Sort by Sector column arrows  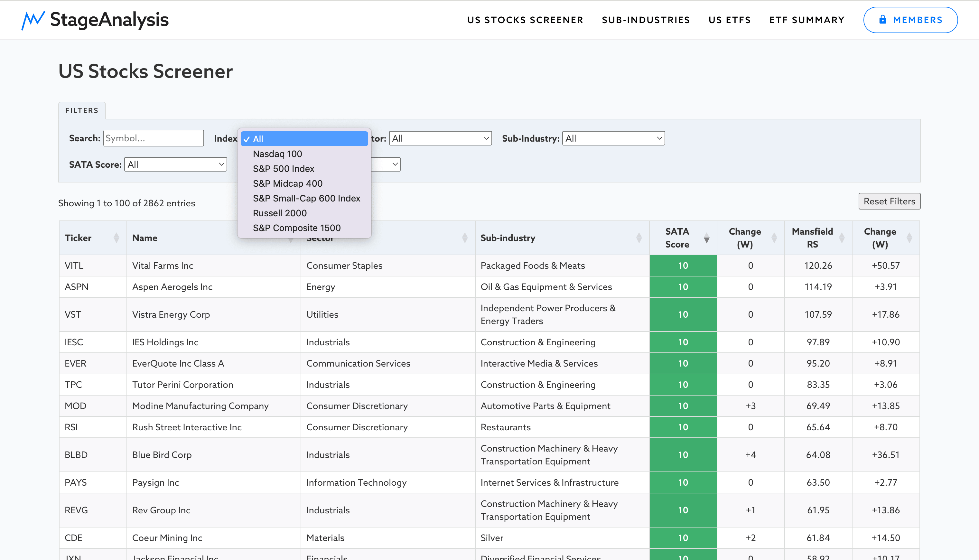(x=464, y=238)
